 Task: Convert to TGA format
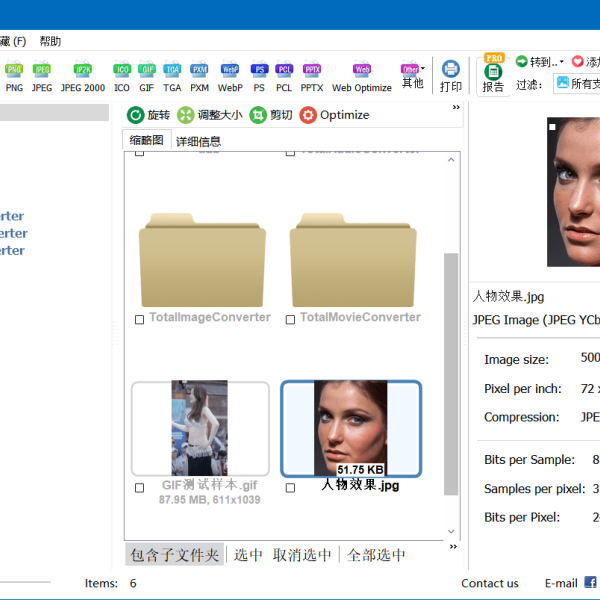tap(172, 76)
